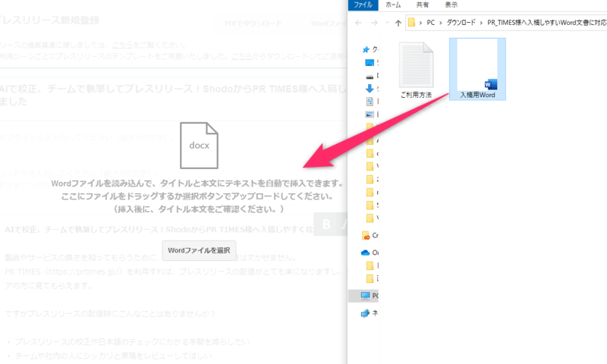The width and height of the screenshot is (607, 364).
Task: Open the 表示 ribbon tab
Action: (451, 5)
